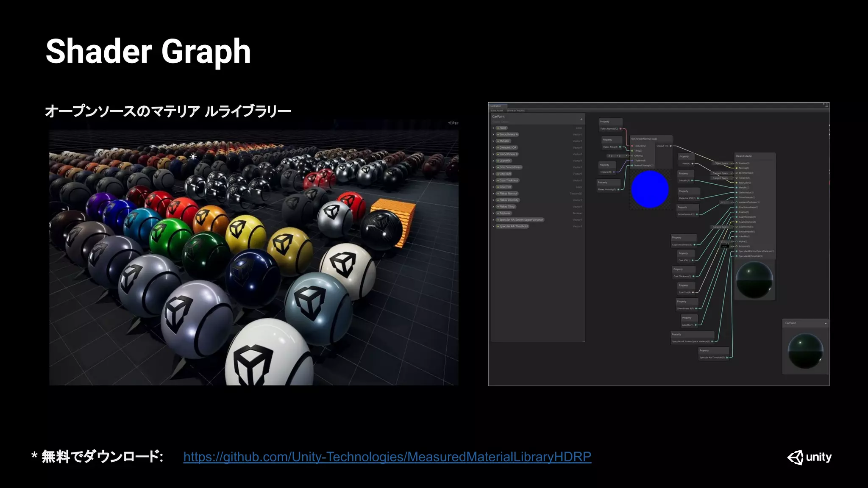Expand the Metallic property row
868x488 pixels.
[x=493, y=141]
